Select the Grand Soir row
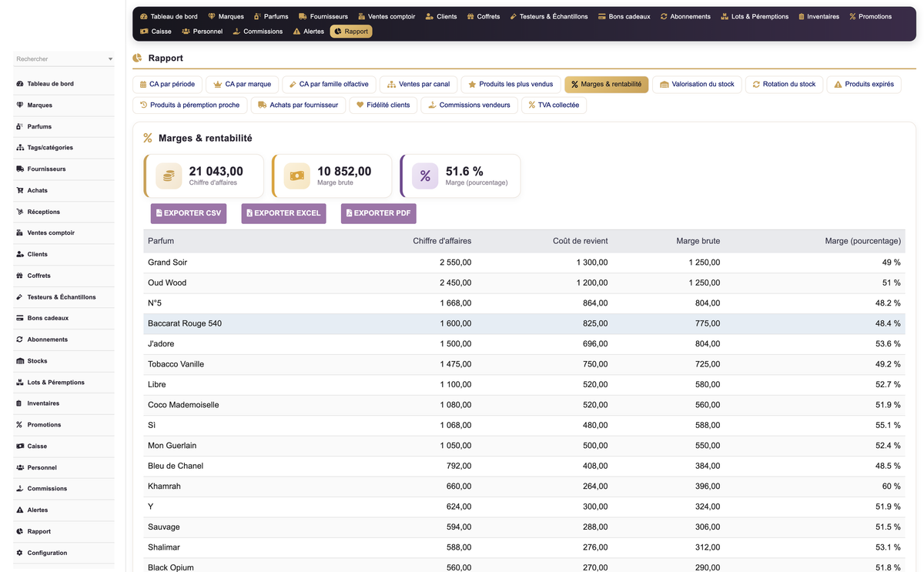This screenshot has width=924, height=572. click(x=524, y=263)
